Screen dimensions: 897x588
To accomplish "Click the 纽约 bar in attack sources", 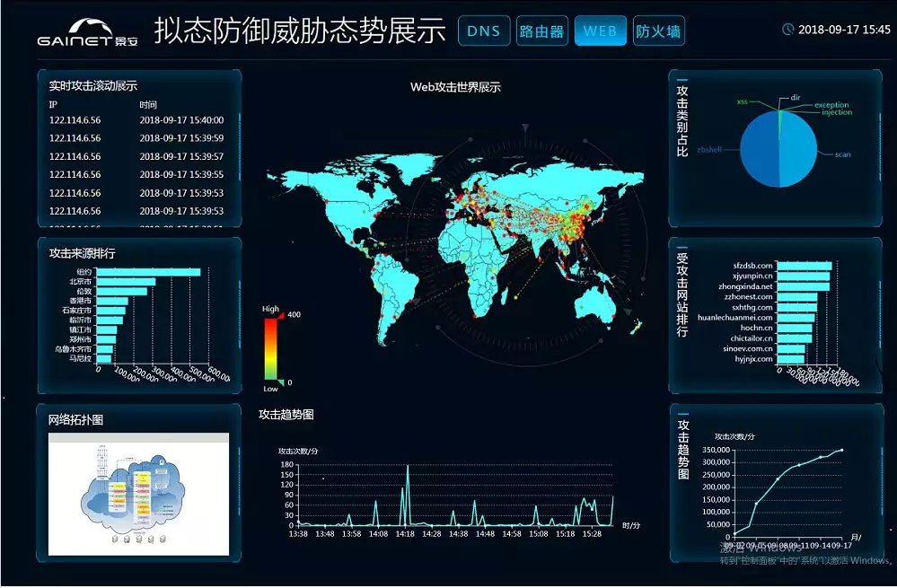I will coord(148,272).
